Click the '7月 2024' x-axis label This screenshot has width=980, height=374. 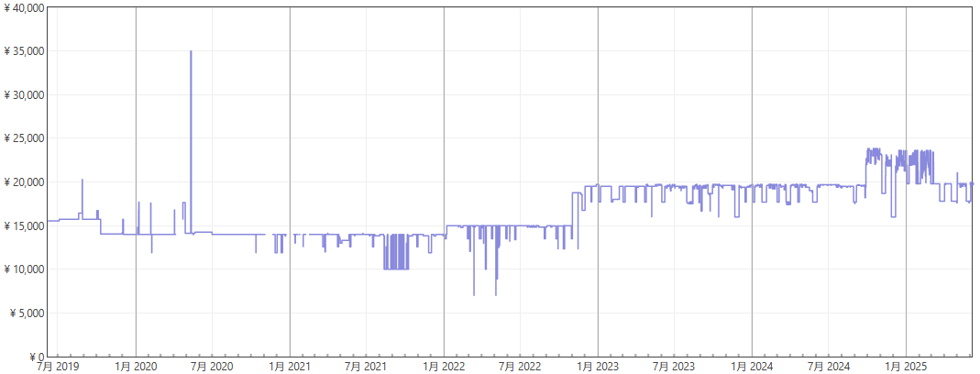[x=829, y=367]
